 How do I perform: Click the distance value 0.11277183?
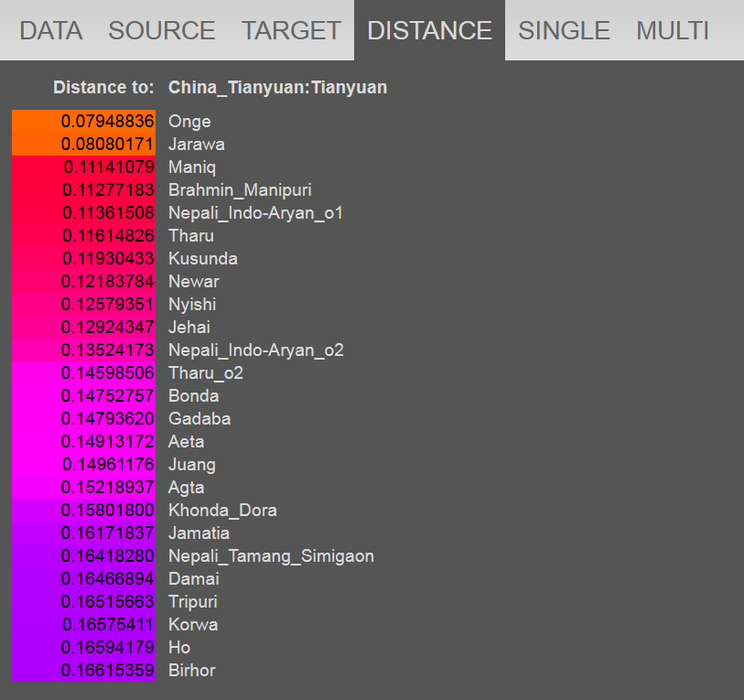pyautogui.click(x=83, y=189)
